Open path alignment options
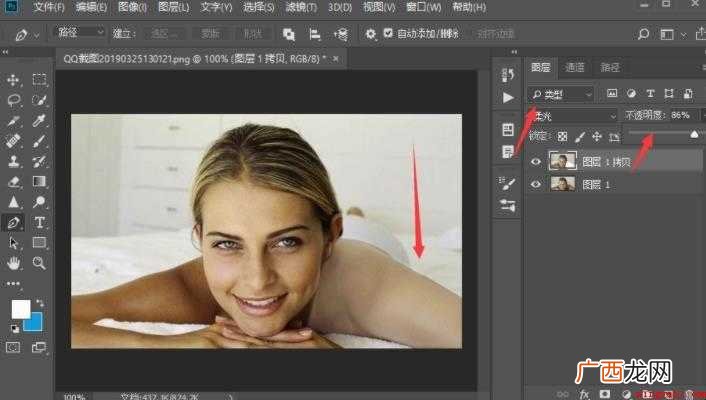Screen dimensions: 706x400 315,34
